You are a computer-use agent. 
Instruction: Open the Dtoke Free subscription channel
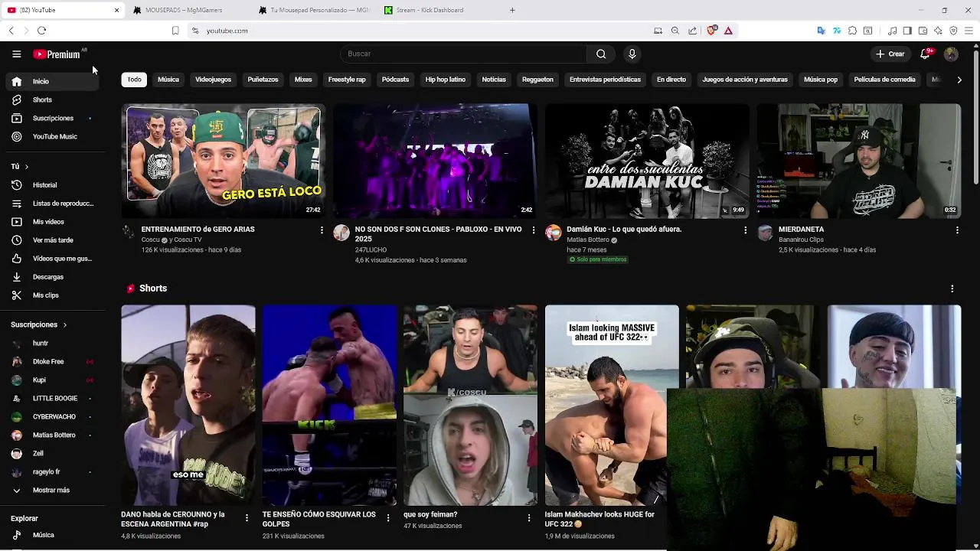pos(51,361)
